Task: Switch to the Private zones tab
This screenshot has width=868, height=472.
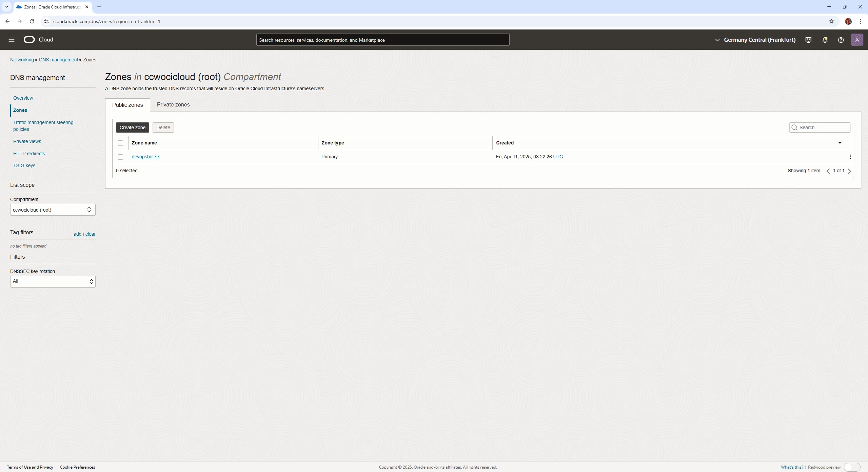Action: point(173,105)
